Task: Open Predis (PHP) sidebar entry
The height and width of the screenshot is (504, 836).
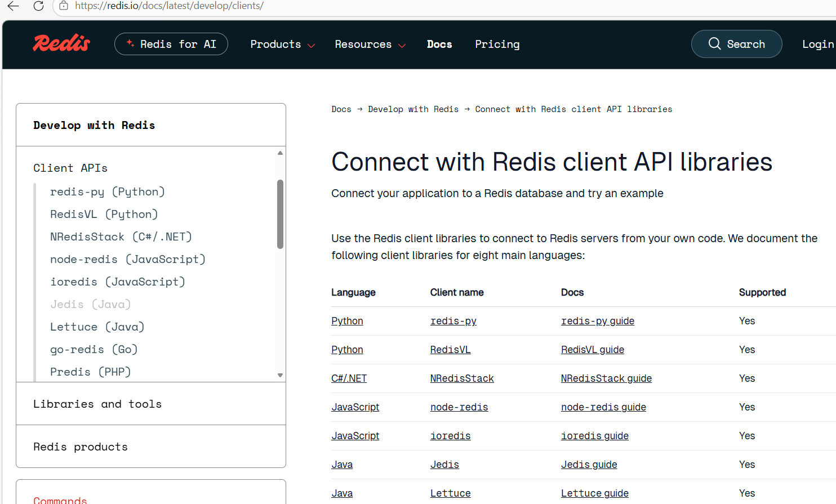Action: (x=91, y=372)
